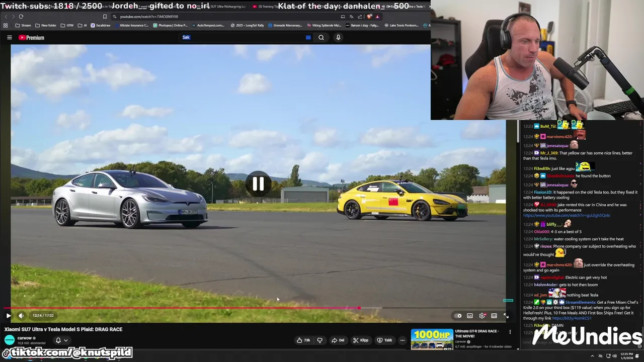
Task: Open the Excalidraw bookmark
Action: (x=101, y=25)
